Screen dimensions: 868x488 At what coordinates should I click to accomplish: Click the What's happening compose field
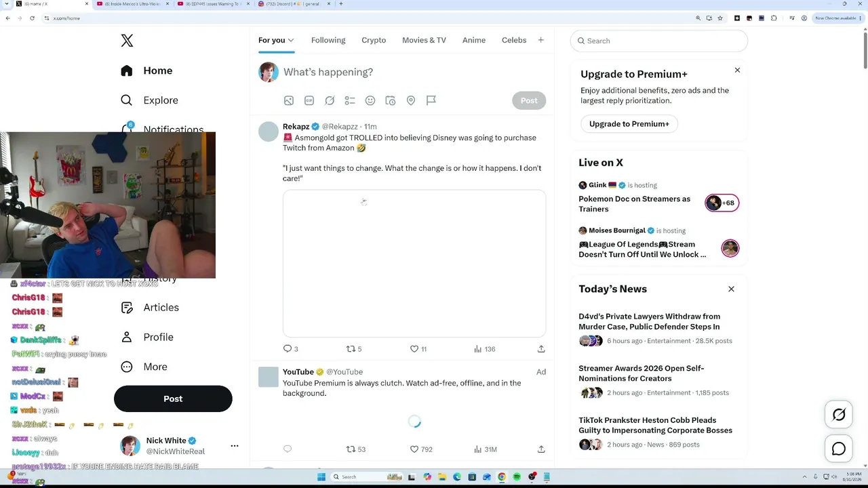(414, 72)
